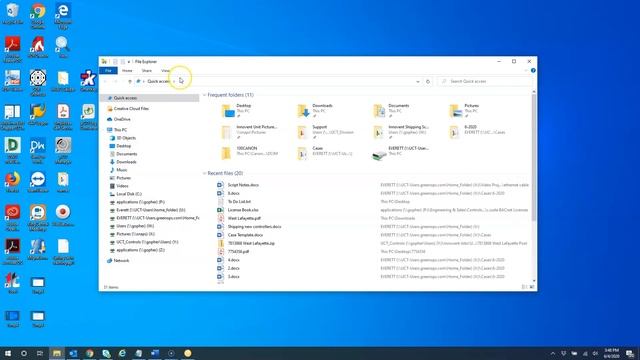
Task: Select To Do List.txt recent file
Action: tap(239, 202)
